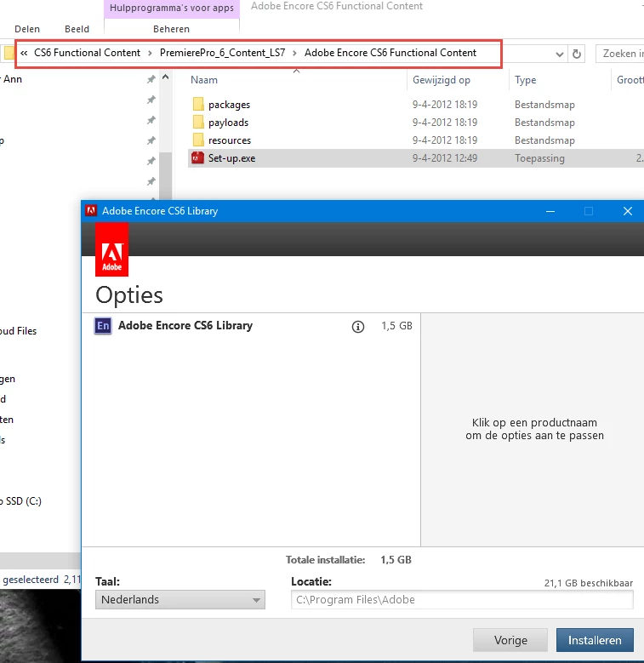Click the resources folder icon
The height and width of the screenshot is (663, 644).
click(197, 140)
